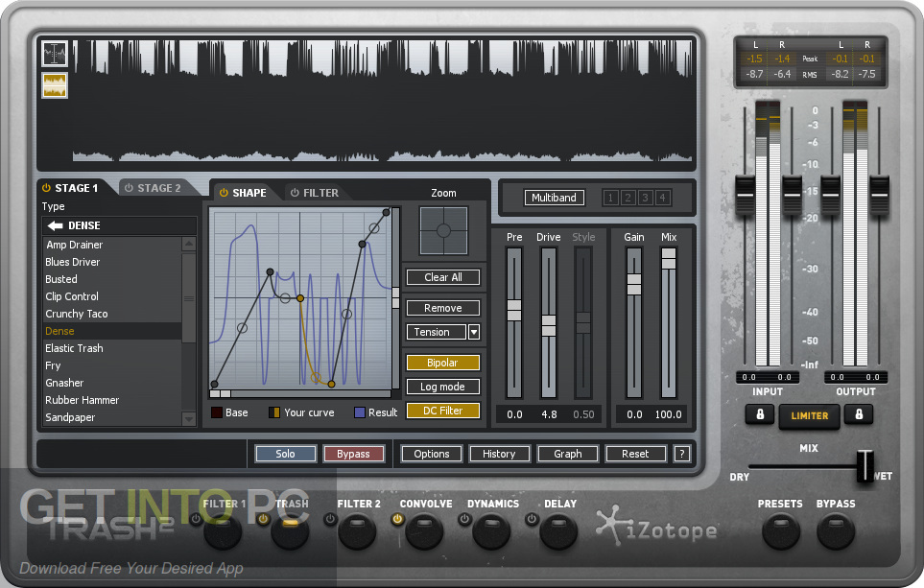Screen dimensions: 924x588
Task: Toggle Filter 1 module power
Action: pyautogui.click(x=197, y=519)
